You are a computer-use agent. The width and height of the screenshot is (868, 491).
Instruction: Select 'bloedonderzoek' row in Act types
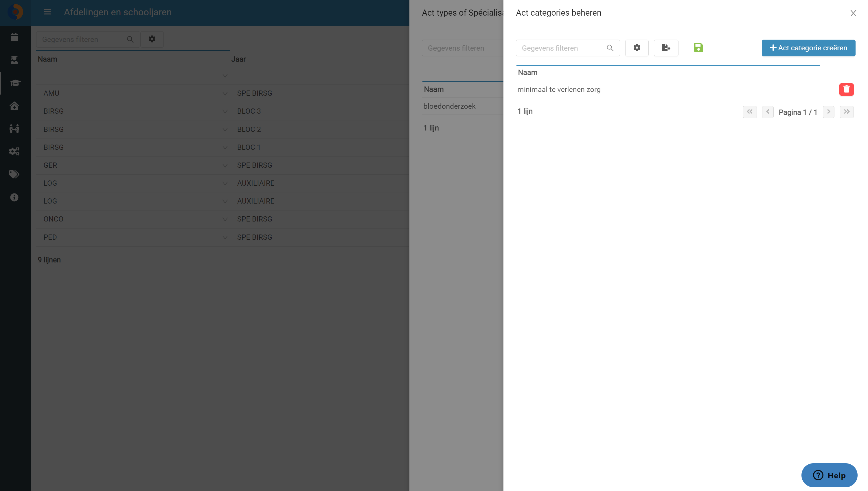coord(463,106)
